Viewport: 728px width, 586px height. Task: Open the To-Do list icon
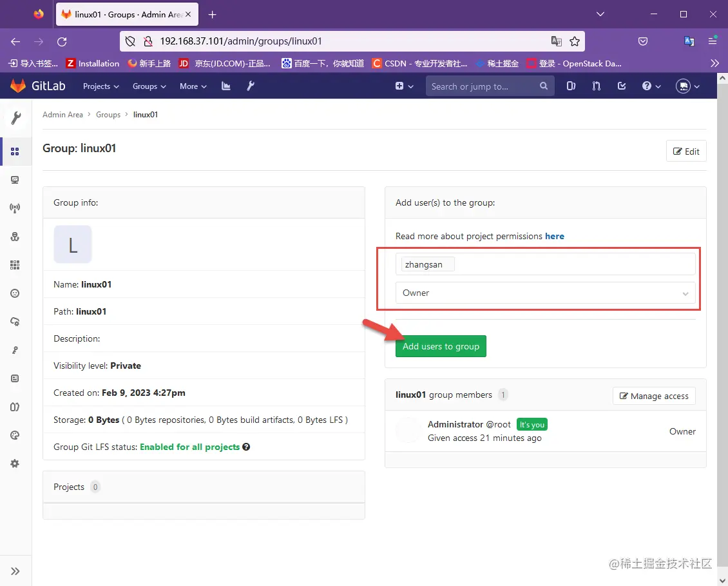(622, 86)
